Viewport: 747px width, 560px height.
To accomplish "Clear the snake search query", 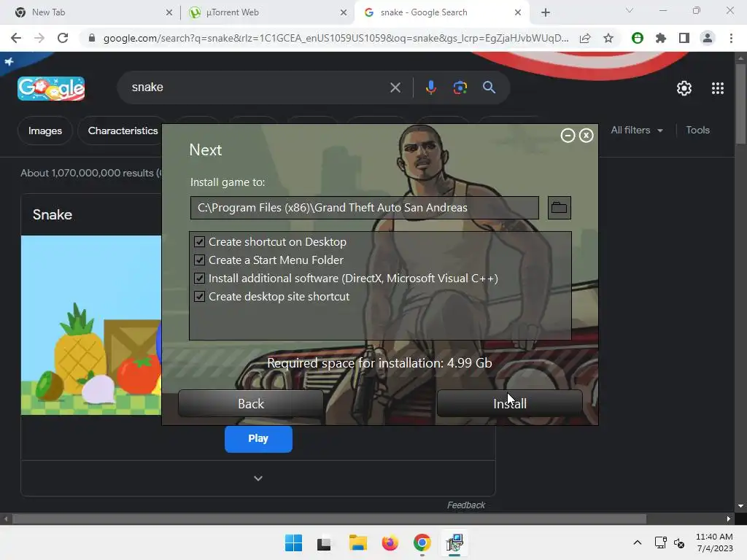I will 395,87.
